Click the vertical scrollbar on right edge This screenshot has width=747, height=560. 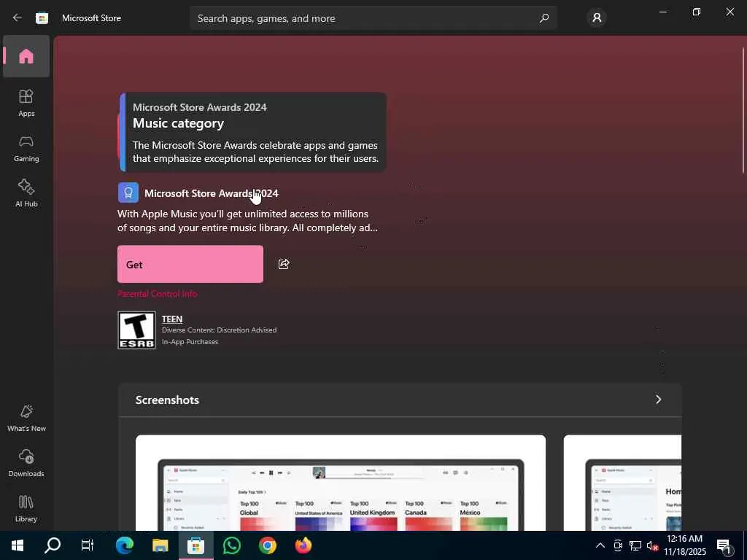(x=743, y=111)
